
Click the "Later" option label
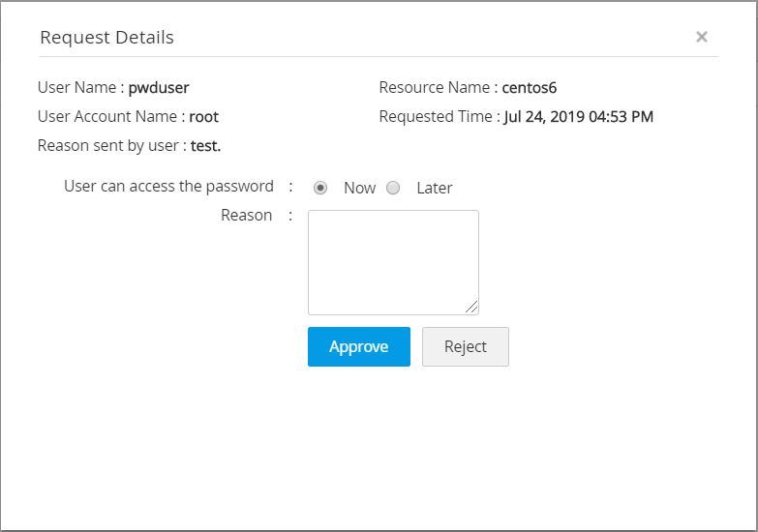click(434, 188)
